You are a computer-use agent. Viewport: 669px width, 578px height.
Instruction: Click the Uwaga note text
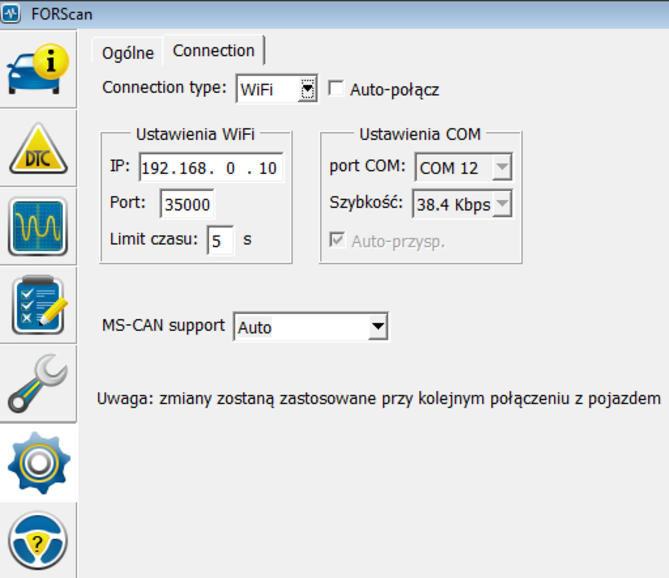(378, 399)
